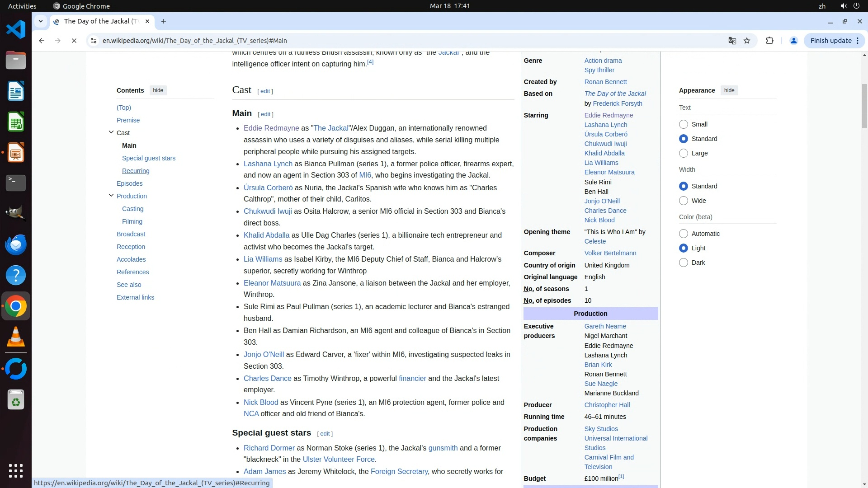This screenshot has width=868, height=488.
Task: Open Thunderbird mail in dock
Action: pos(16,244)
